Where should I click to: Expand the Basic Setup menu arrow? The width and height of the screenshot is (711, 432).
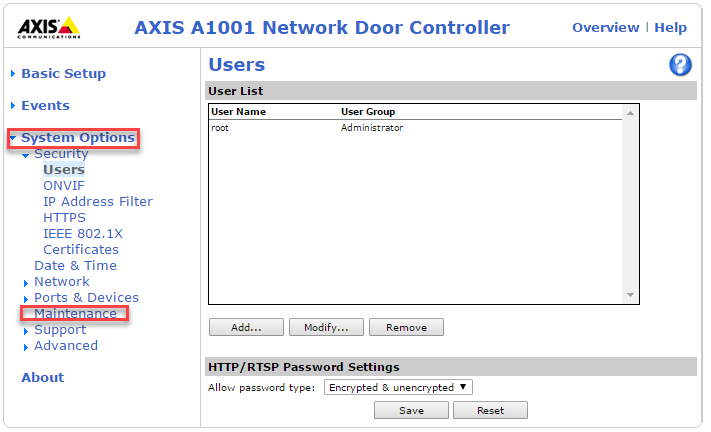pos(13,73)
